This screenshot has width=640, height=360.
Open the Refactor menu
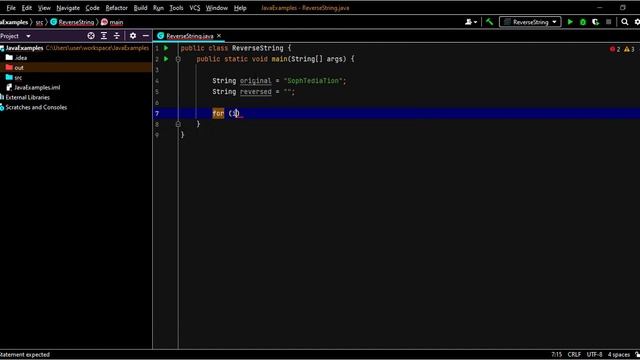[x=116, y=8]
